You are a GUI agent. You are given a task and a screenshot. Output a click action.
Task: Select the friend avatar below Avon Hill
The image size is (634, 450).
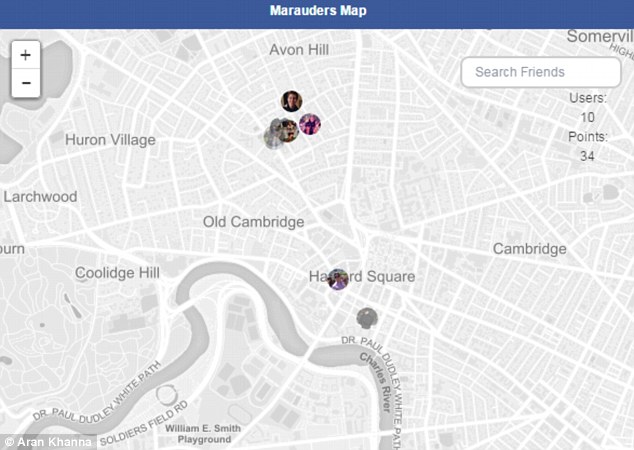[x=292, y=101]
